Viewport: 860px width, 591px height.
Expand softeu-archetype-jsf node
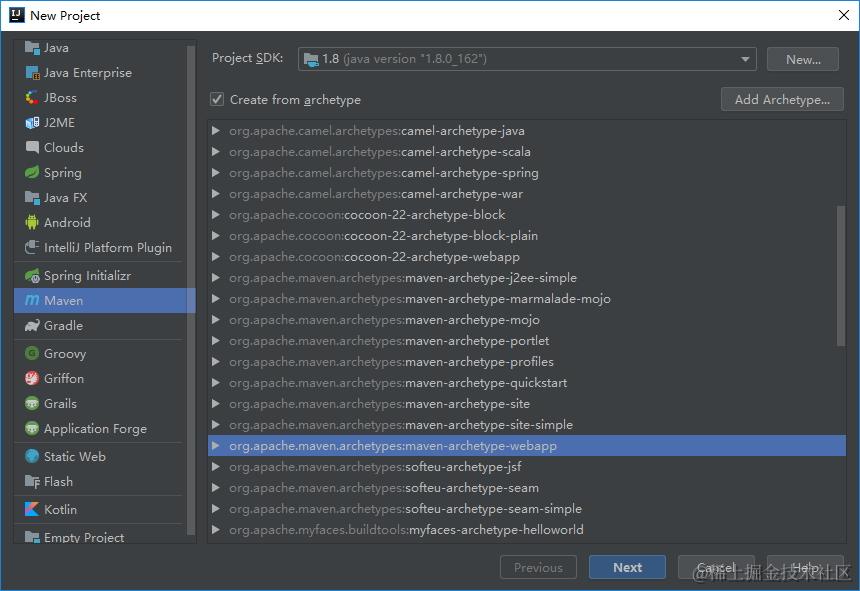tap(216, 467)
